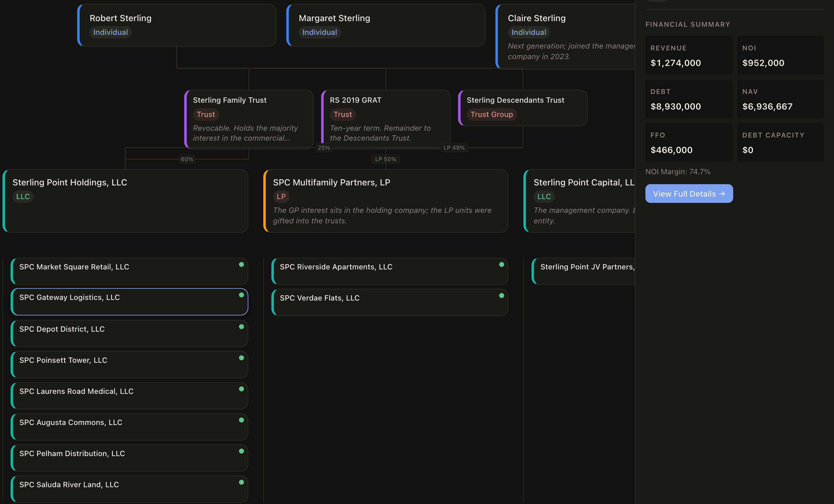Select the Margaret Sterling individual card

tap(386, 25)
